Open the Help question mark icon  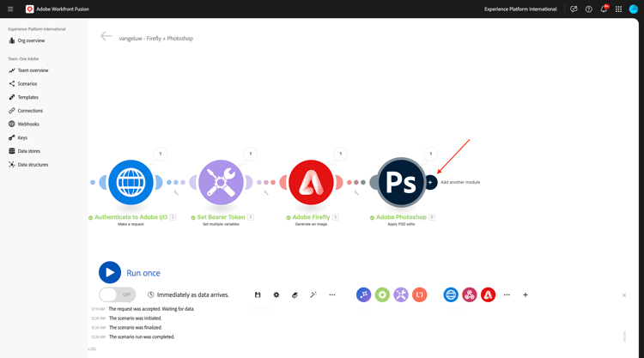588,9
